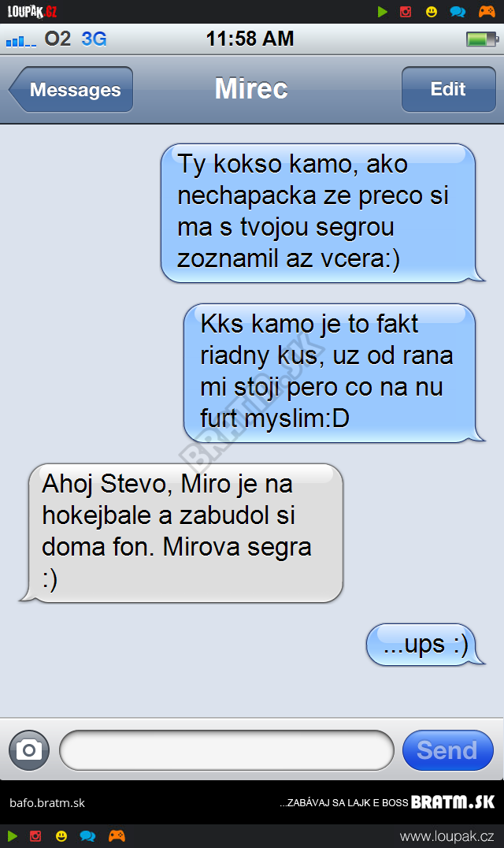Open the blue chat icon in bottom bar

[87, 836]
